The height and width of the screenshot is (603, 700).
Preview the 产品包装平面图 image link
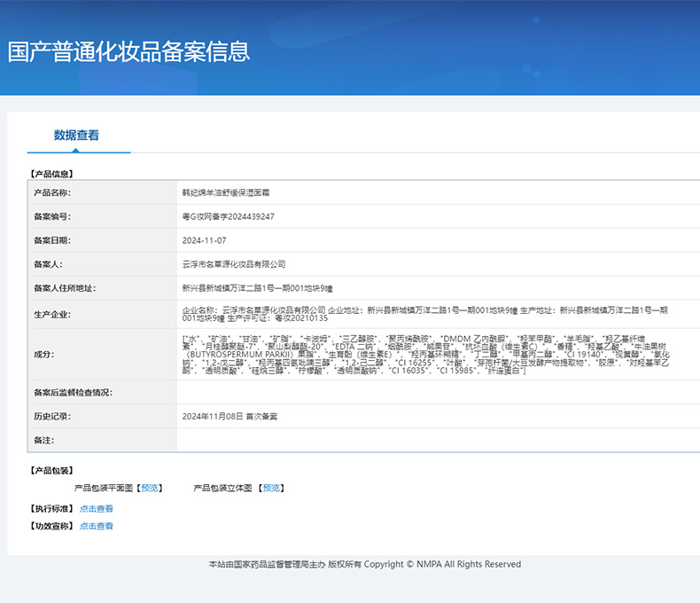coord(150,488)
